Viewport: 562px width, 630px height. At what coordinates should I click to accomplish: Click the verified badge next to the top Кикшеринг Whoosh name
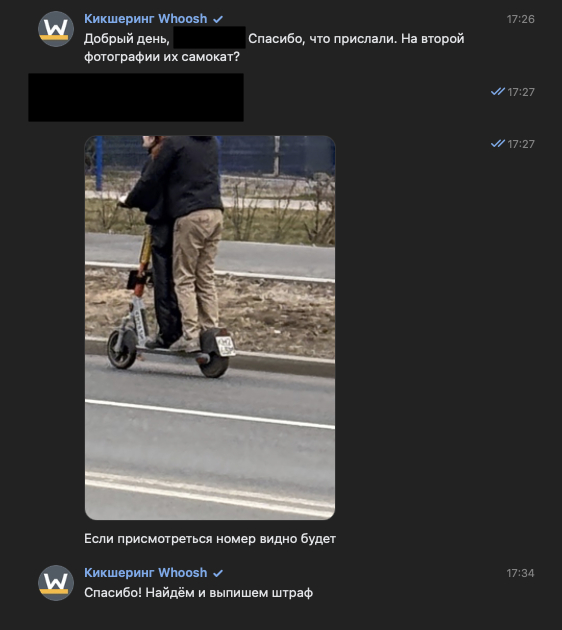[x=218, y=19]
